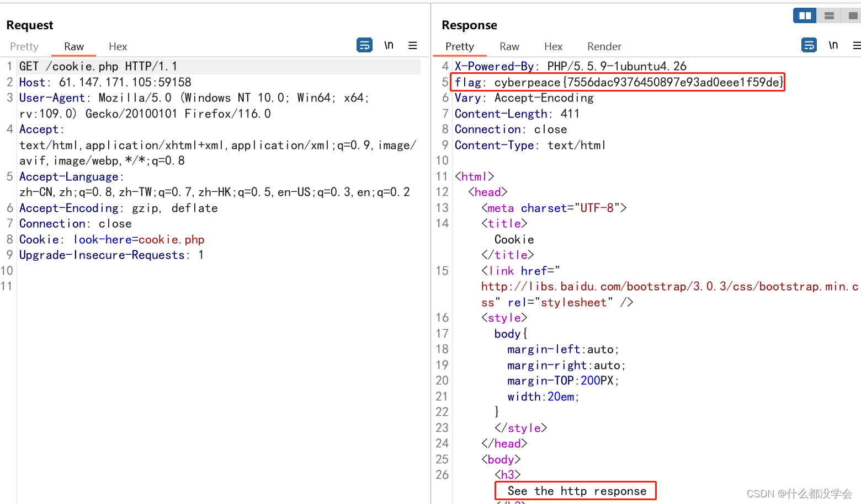The width and height of the screenshot is (861, 504).
Task: Open the Response Render tab
Action: tap(604, 46)
